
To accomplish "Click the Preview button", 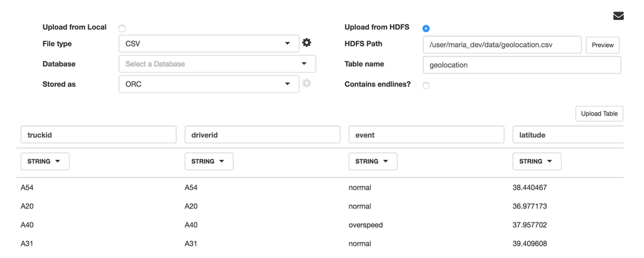I will [602, 45].
